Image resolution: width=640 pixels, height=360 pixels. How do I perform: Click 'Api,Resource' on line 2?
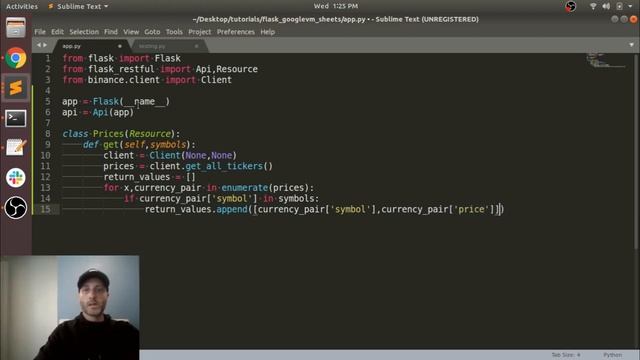[x=227, y=69]
